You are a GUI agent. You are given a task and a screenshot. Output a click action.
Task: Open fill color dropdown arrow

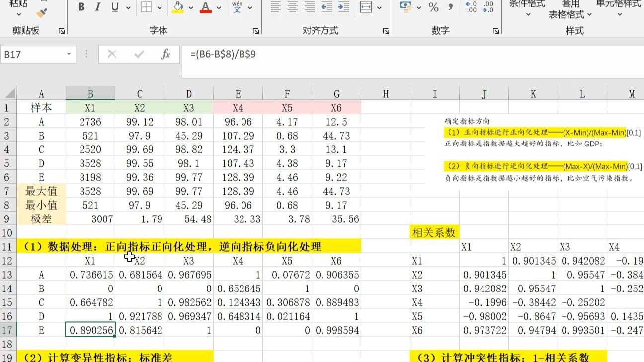pos(191,8)
